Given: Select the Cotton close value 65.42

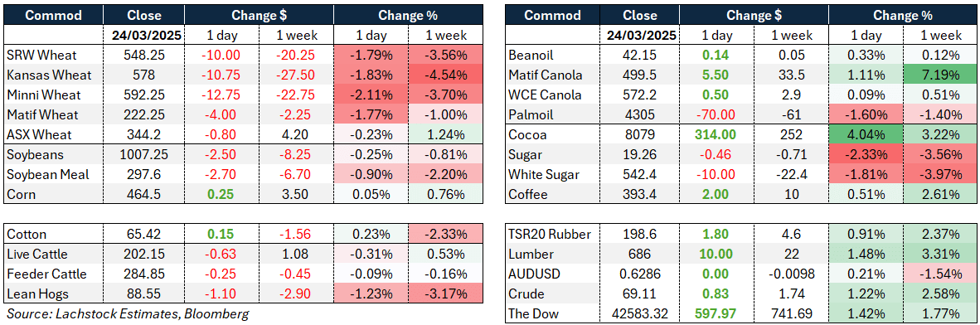Looking at the screenshot, I should point(144,235).
